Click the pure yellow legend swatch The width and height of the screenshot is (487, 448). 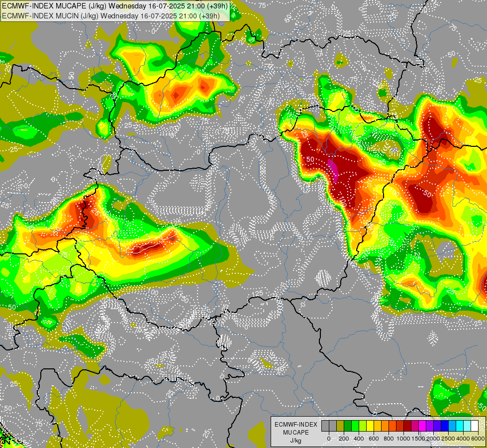click(370, 426)
